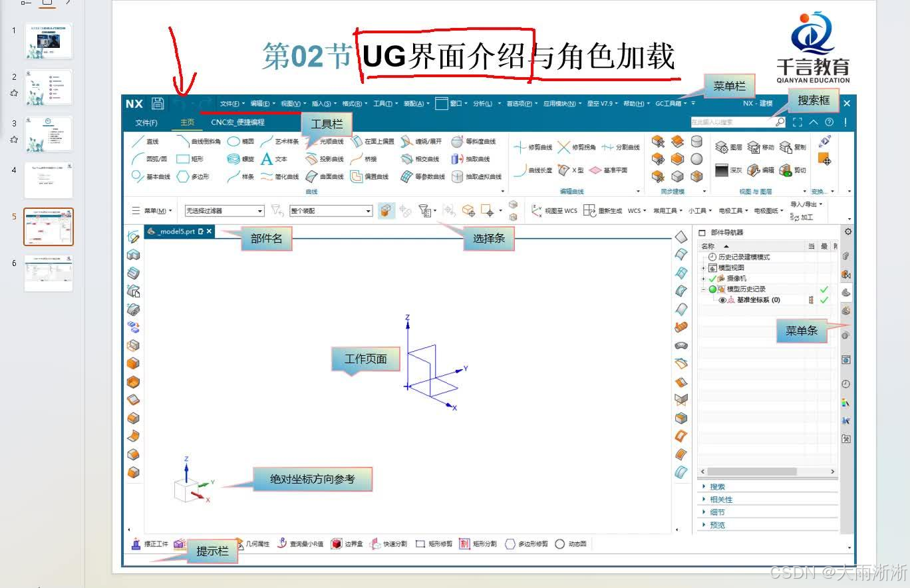910x588 pixels.
Task: Switch to the 主页 ribbon tab
Action: point(187,122)
